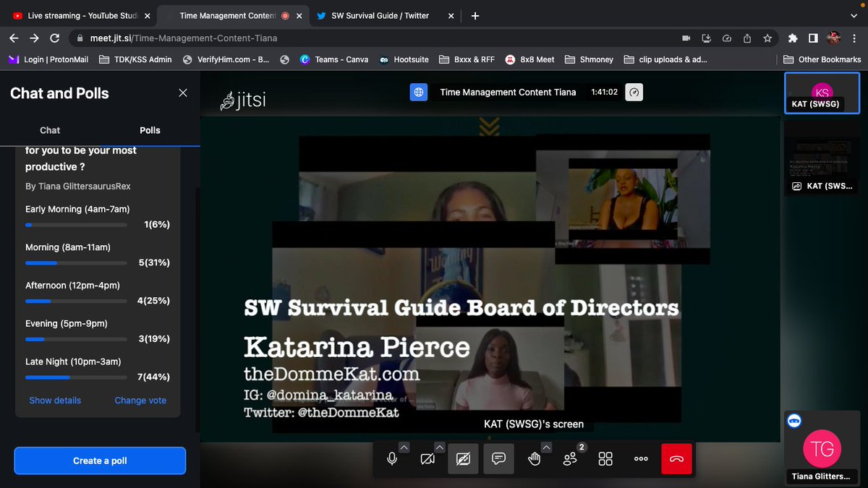This screenshot has height=488, width=868.
Task: Open the connection performance gauge icon
Action: coord(634,93)
